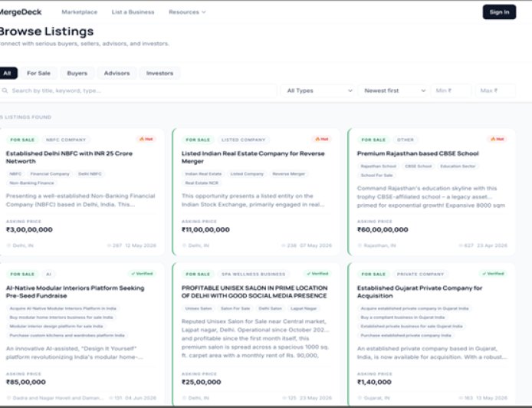
Task: Click ₹1,40,000 asking price
Action: pyautogui.click(x=374, y=382)
